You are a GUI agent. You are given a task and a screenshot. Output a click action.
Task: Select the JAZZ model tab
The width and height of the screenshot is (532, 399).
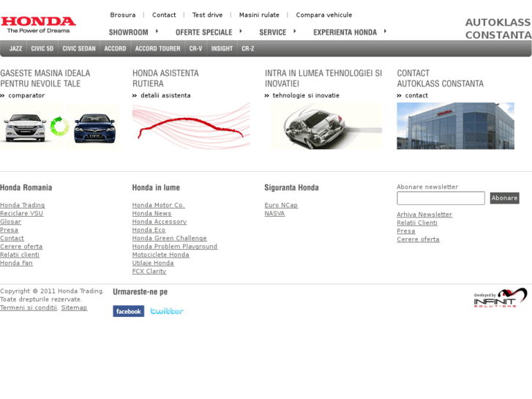(15, 48)
